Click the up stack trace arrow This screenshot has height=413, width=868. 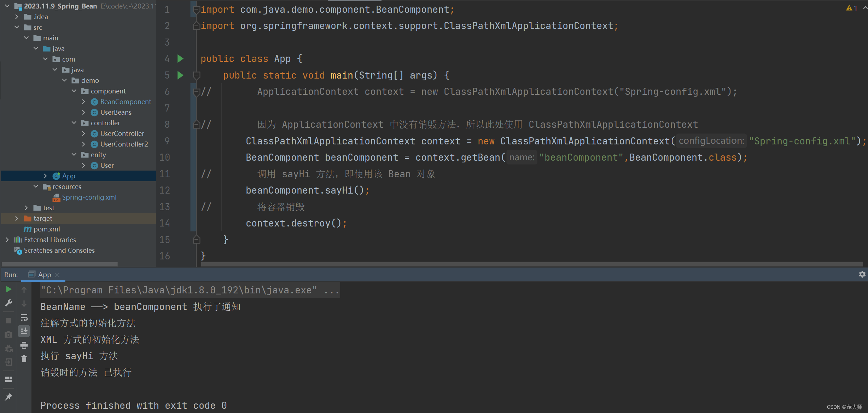[24, 290]
